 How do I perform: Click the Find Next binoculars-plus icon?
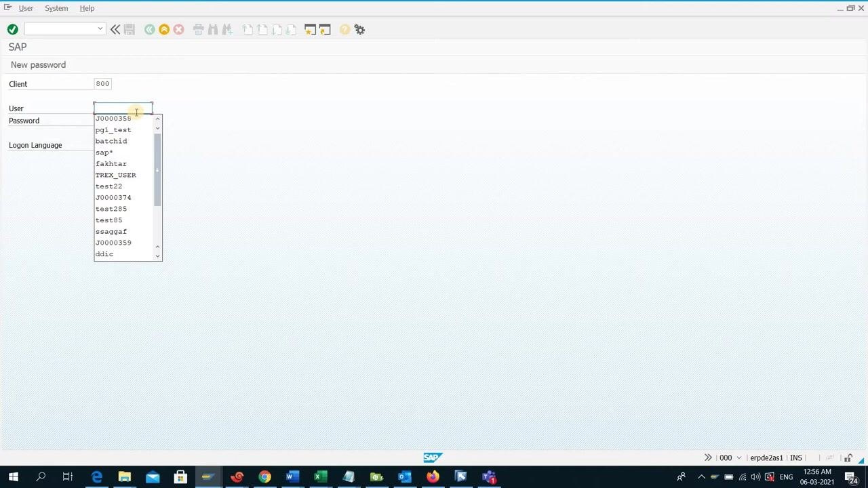tap(227, 29)
